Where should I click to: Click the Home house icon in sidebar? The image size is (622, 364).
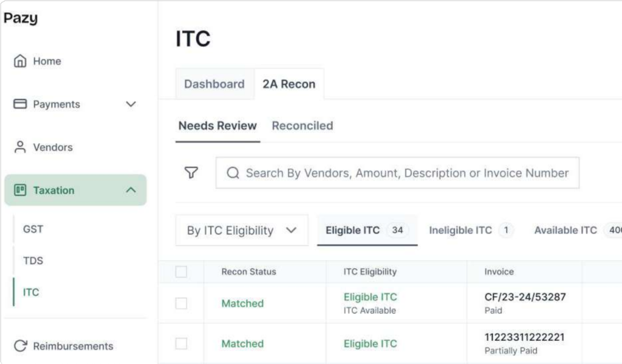point(20,61)
